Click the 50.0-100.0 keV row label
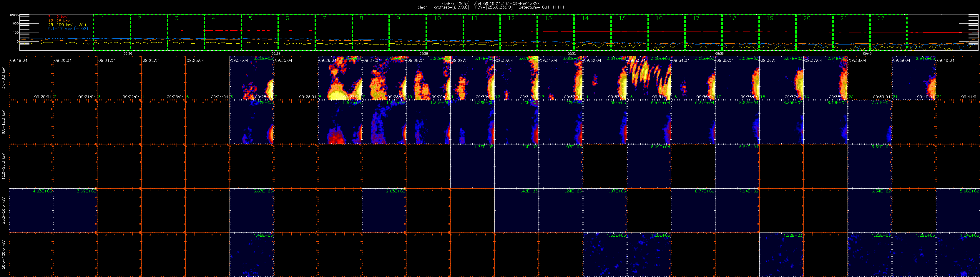Screen dimensions: 980x277 pyautogui.click(x=4, y=255)
